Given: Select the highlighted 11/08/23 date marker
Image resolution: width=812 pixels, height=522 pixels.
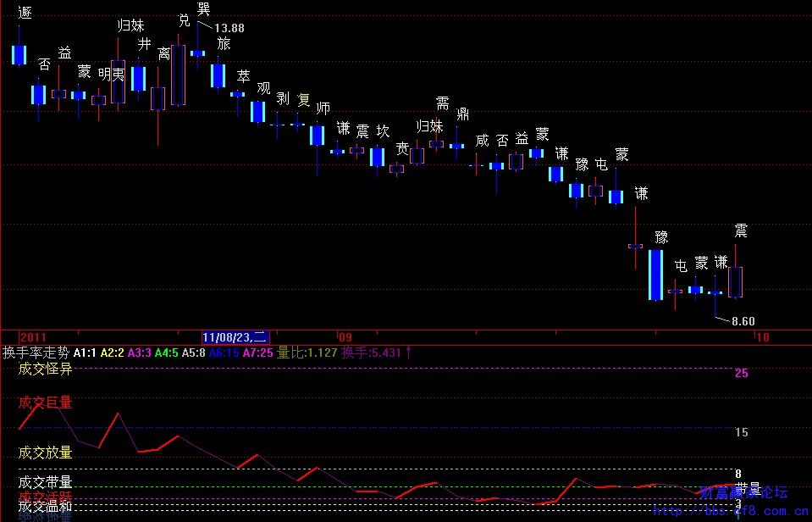Looking at the screenshot, I should [235, 336].
